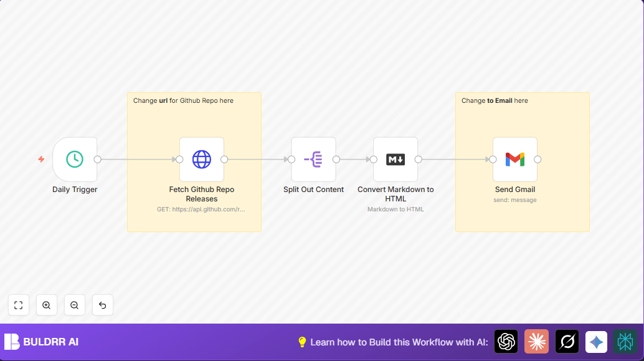The width and height of the screenshot is (644, 361).
Task: Click Send Gmail input connector
Action: 493,160
